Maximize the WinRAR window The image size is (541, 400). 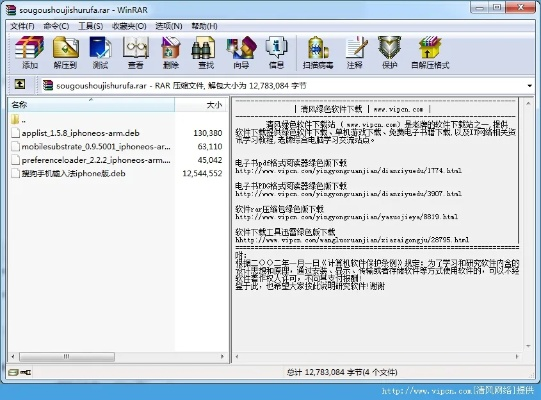pyautogui.click(x=497, y=7)
